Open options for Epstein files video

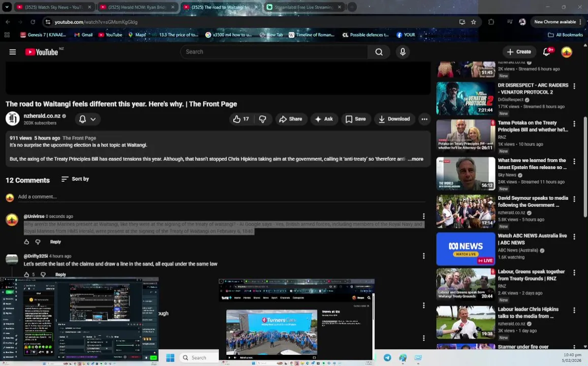pyautogui.click(x=574, y=161)
